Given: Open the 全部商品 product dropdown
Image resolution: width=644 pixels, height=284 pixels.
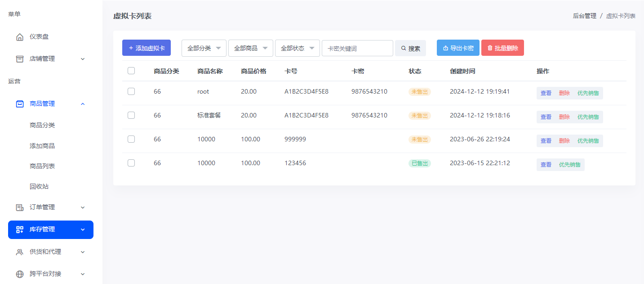Looking at the screenshot, I should (250, 48).
